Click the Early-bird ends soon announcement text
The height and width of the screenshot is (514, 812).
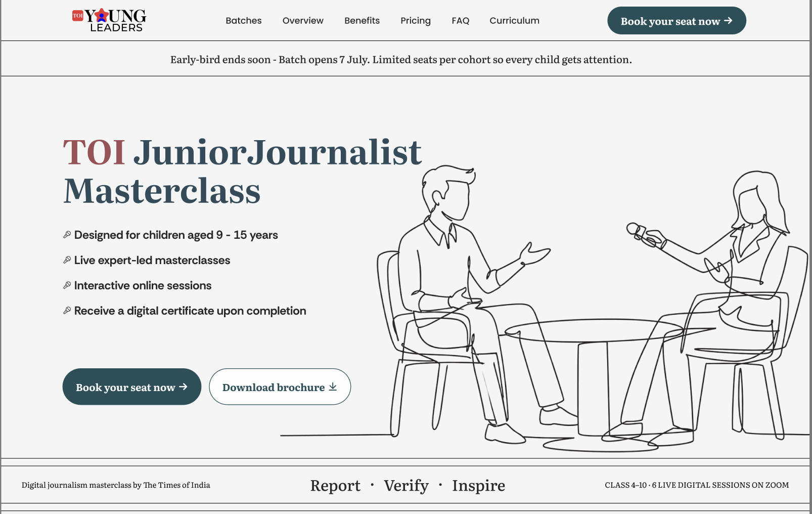pos(401,60)
